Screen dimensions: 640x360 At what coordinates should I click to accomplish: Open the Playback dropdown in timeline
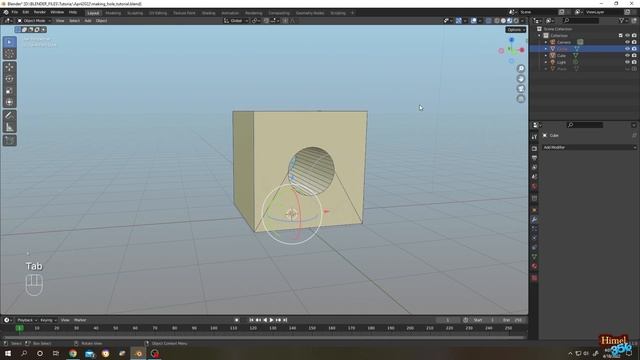tap(27, 320)
